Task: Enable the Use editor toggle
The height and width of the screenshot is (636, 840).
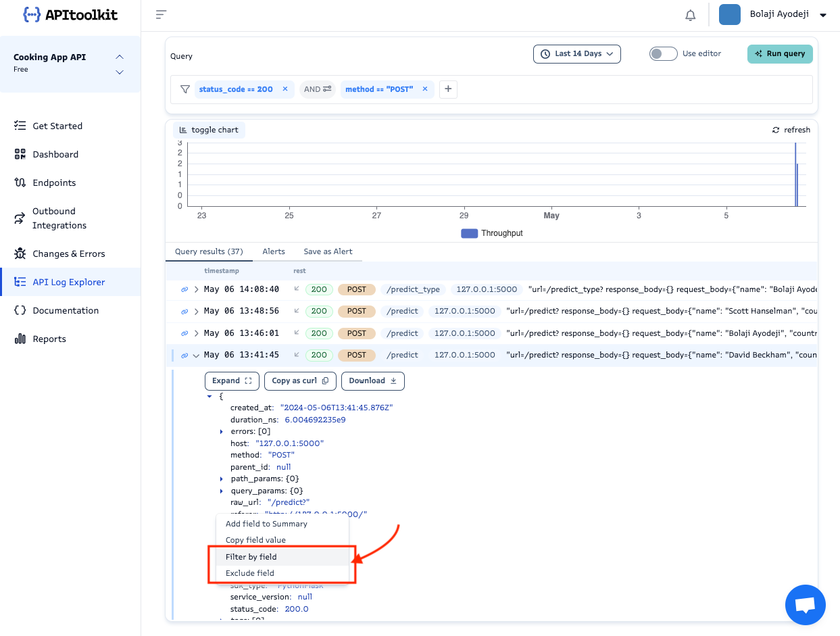Action: [663, 53]
